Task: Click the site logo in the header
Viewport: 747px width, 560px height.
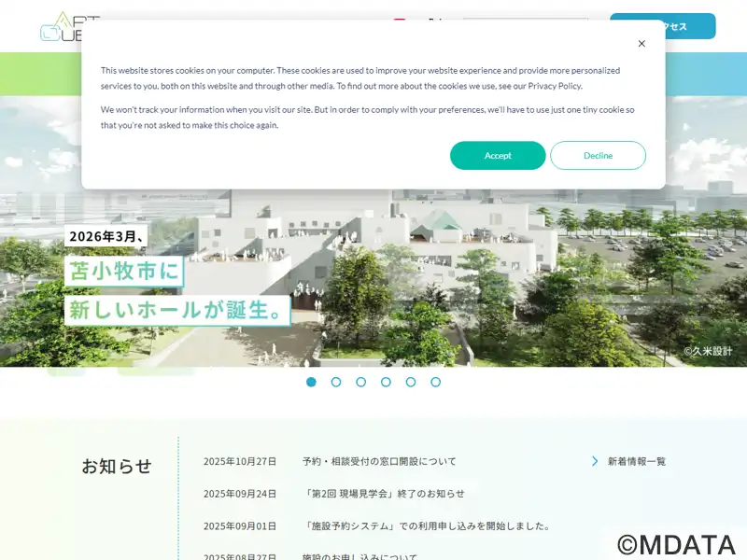Action: click(x=62, y=27)
